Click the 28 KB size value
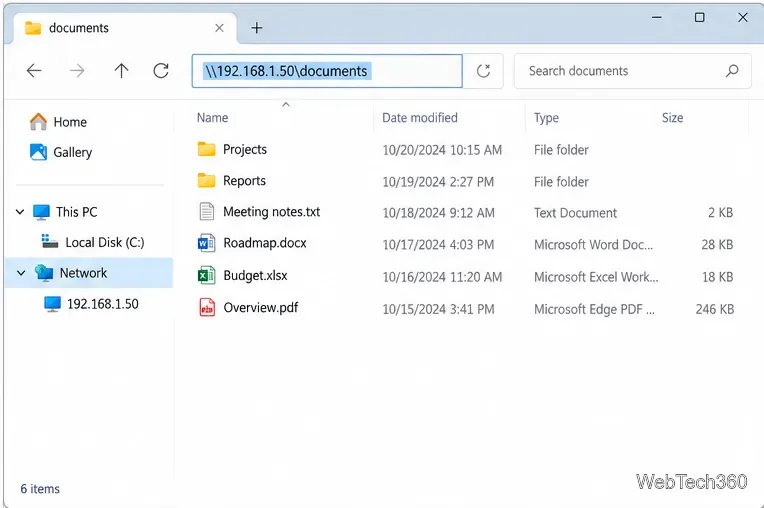Image resolution: width=764 pixels, height=508 pixels. click(717, 245)
